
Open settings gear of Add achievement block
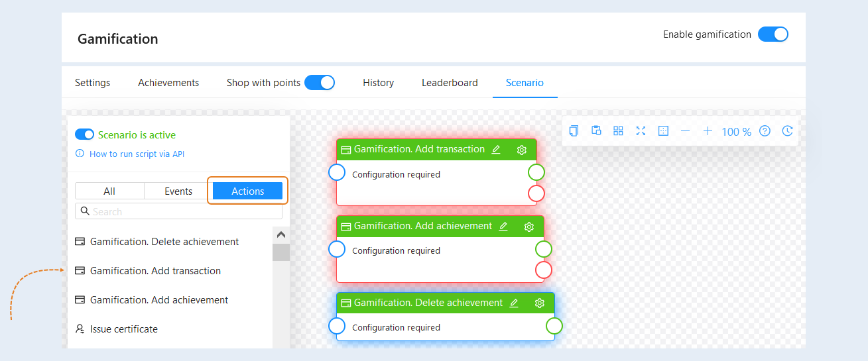[x=529, y=227]
